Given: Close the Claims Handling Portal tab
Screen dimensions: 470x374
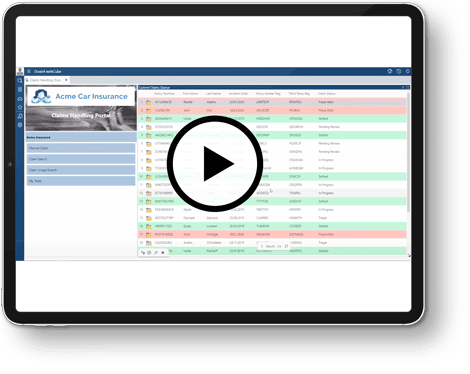Looking at the screenshot, I should [66, 80].
